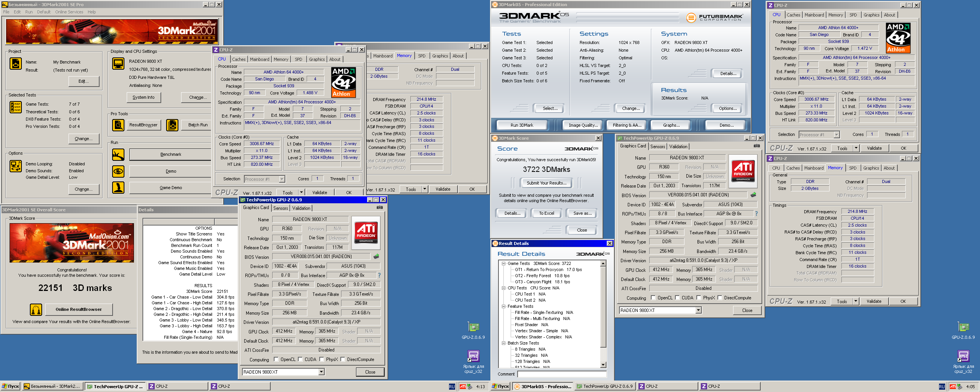Click the icon left of Online ResultBrowser button
The height and width of the screenshot is (392, 980).
point(36,309)
